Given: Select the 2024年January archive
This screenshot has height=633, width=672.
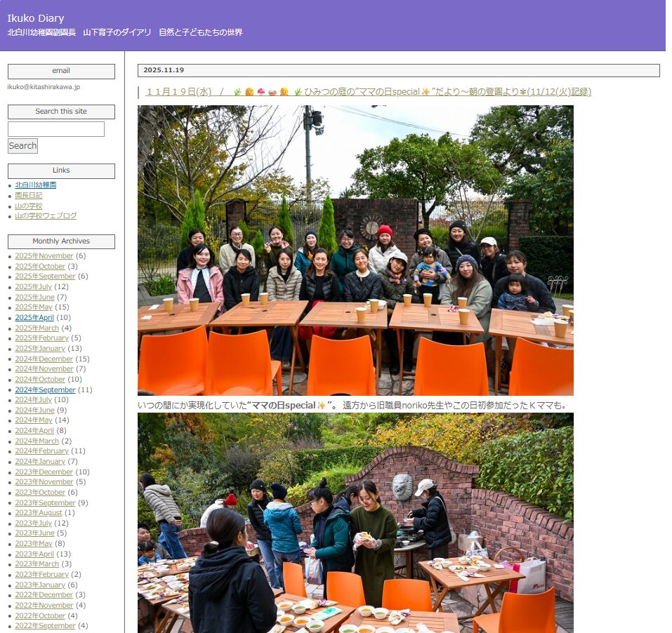Looking at the screenshot, I should click(x=39, y=462).
